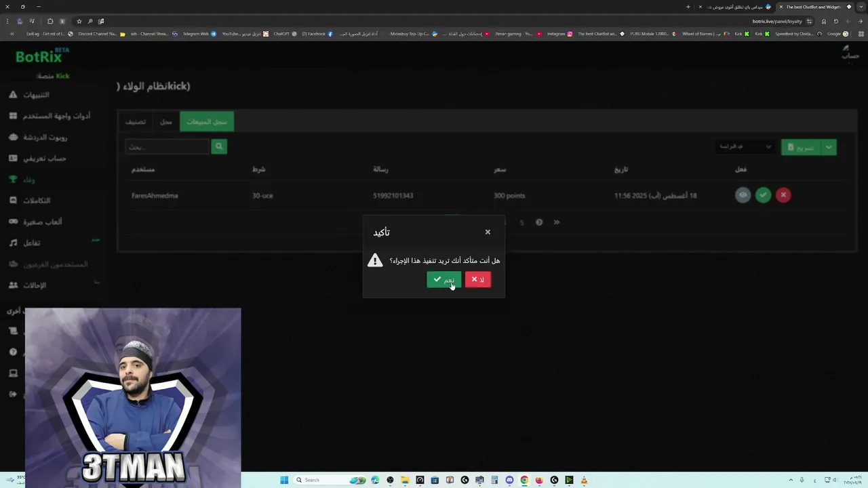Switch to The best ChatBot and Widget tab

[814, 7]
